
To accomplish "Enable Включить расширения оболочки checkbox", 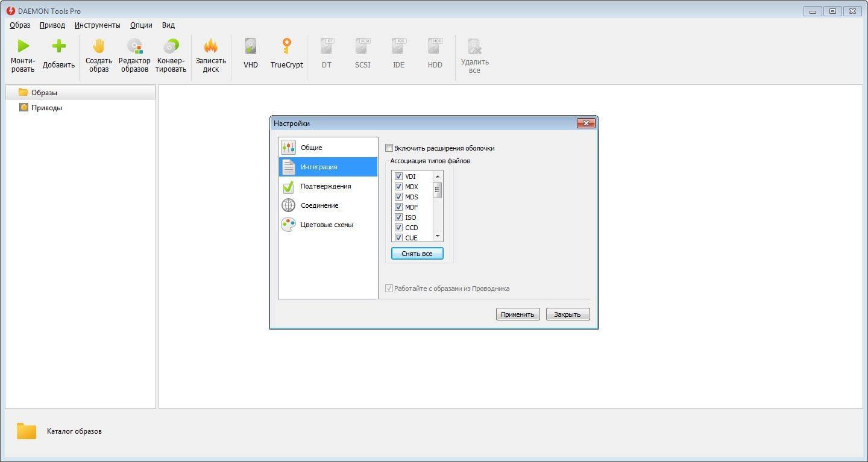I will click(x=389, y=148).
